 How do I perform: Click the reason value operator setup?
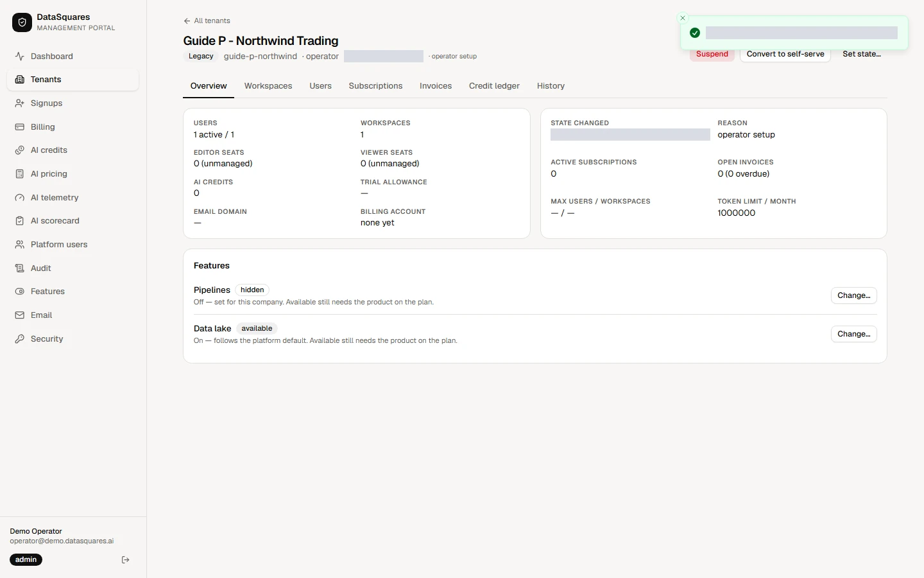[x=746, y=135]
